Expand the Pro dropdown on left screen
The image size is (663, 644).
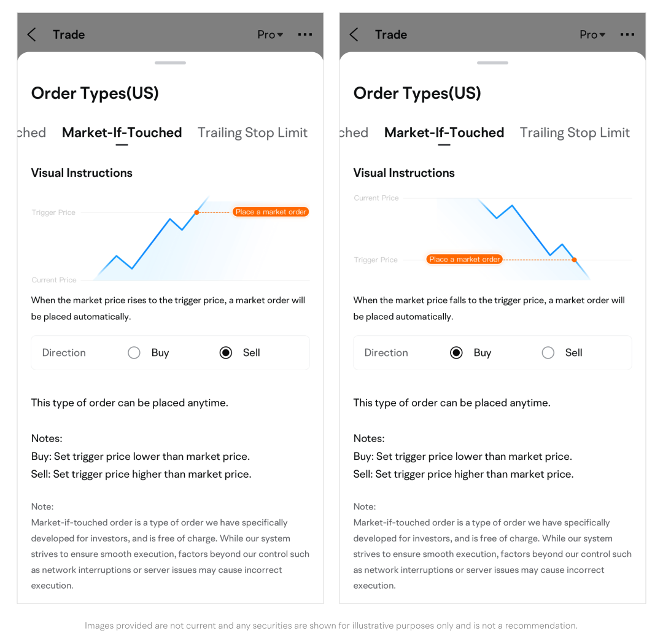270,34
